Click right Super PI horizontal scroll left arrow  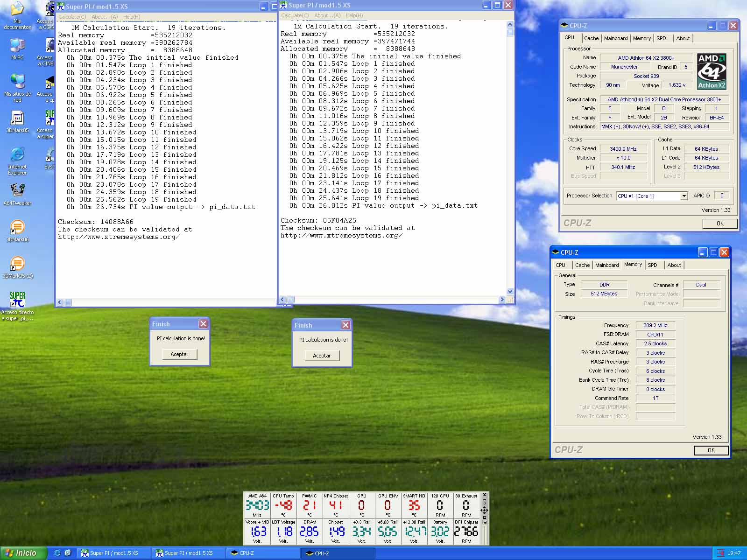click(282, 299)
